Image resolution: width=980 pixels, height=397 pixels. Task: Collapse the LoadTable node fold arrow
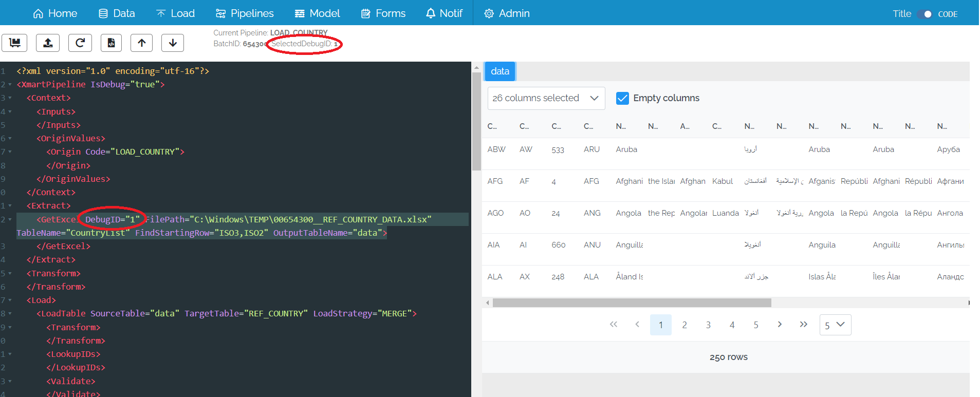(x=10, y=313)
